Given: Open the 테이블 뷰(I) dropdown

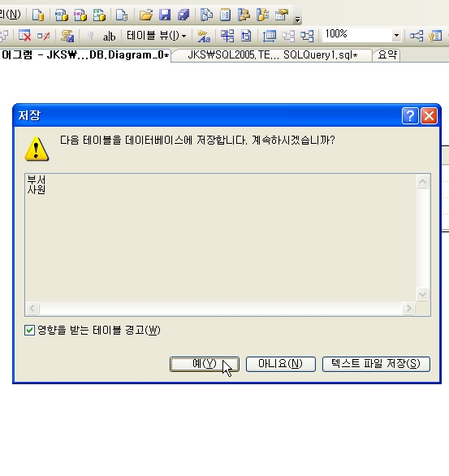Looking at the screenshot, I should pyautogui.click(x=156, y=36).
